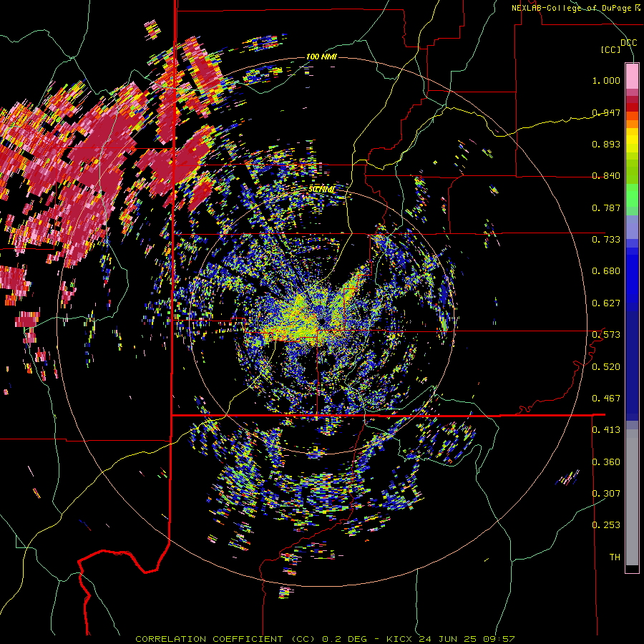644x644 pixels.
Task: Click the 0.733 scale value
Action: tap(606, 240)
